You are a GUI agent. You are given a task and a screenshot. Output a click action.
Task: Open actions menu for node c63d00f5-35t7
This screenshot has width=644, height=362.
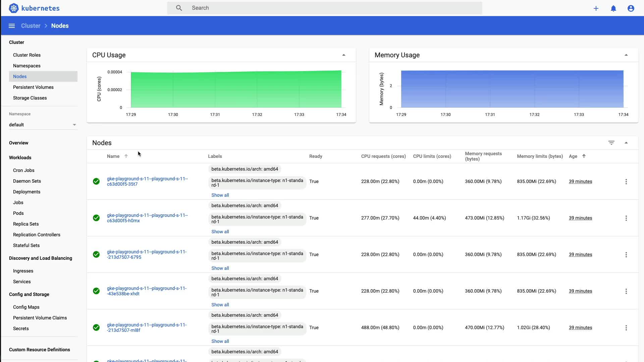(626, 182)
